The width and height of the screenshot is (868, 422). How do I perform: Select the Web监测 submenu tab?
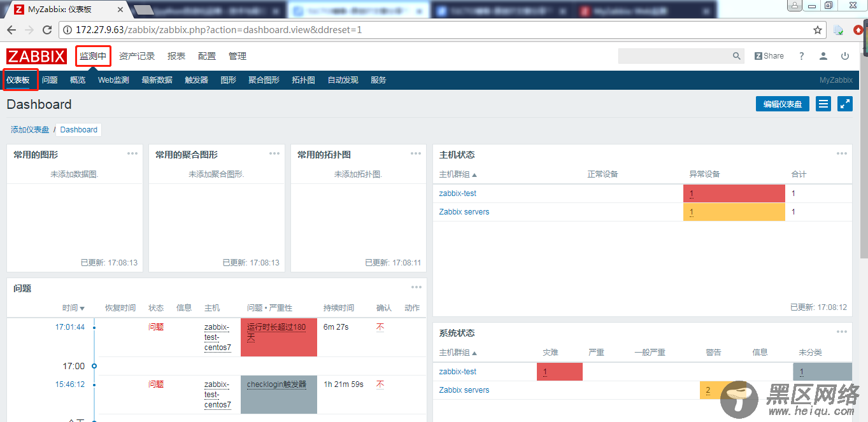113,80
